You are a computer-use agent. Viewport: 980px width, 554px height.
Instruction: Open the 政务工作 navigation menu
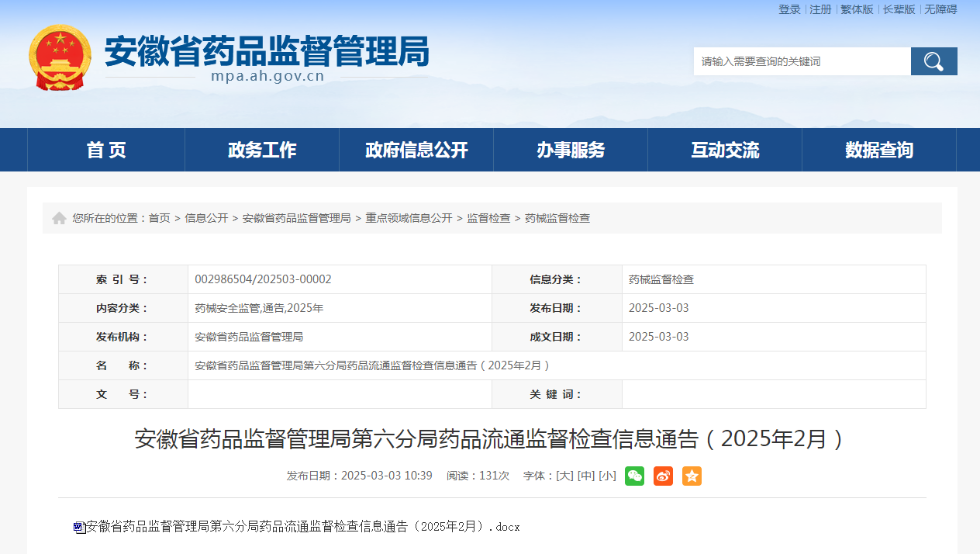[x=262, y=150]
